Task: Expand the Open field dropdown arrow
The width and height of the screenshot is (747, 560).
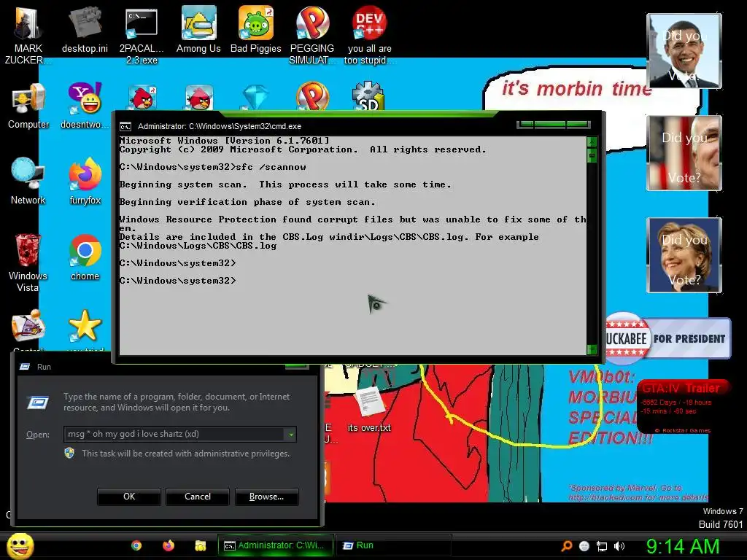Action: pyautogui.click(x=290, y=434)
